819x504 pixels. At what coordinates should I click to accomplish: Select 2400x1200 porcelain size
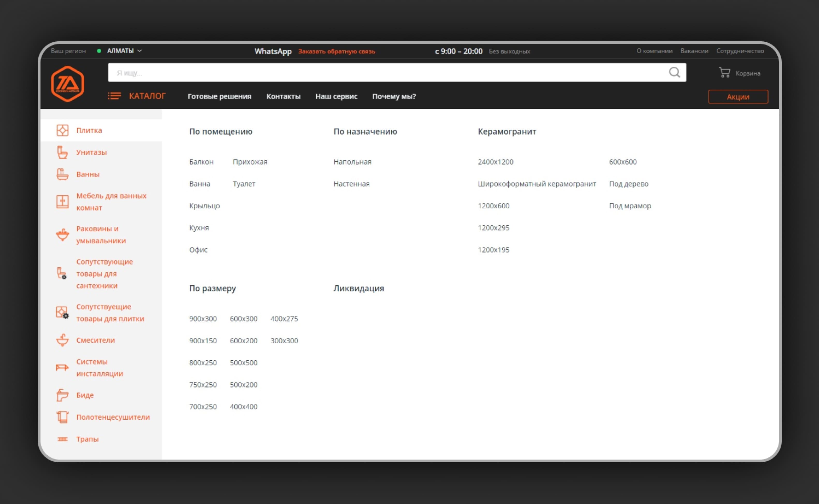tap(495, 162)
